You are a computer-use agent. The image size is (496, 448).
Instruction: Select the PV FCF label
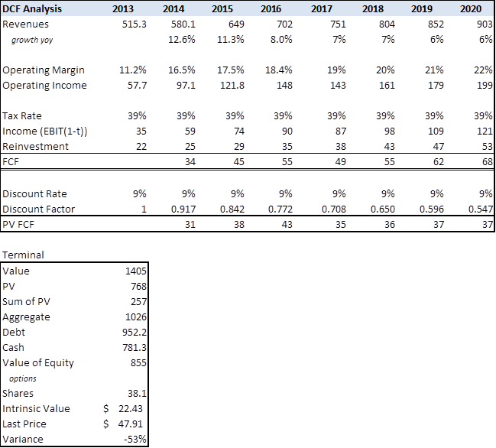point(18,224)
